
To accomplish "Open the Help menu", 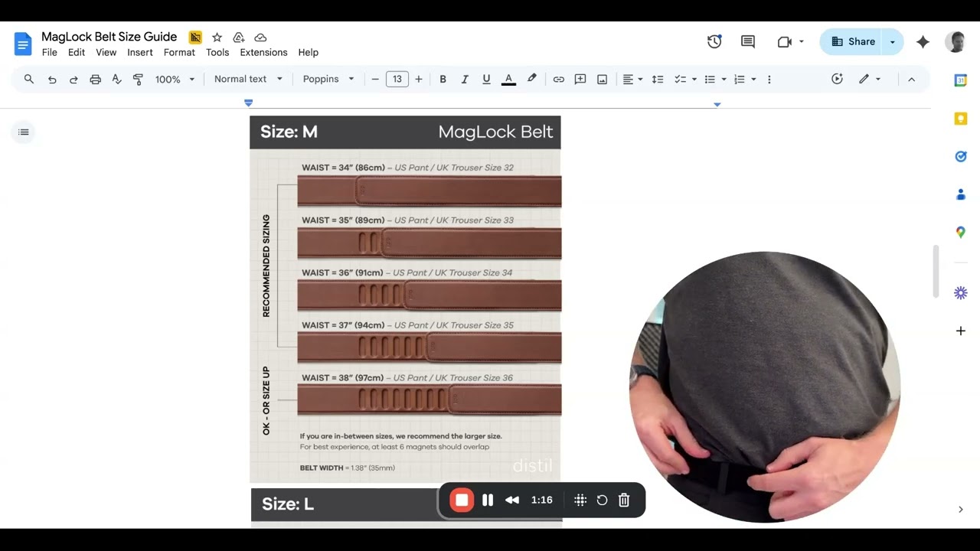I will (309, 53).
